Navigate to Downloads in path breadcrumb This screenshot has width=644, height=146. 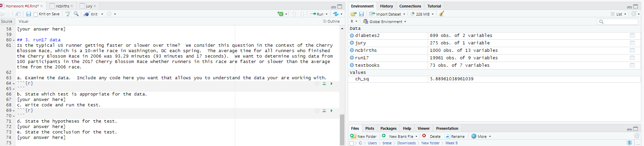[406, 143]
